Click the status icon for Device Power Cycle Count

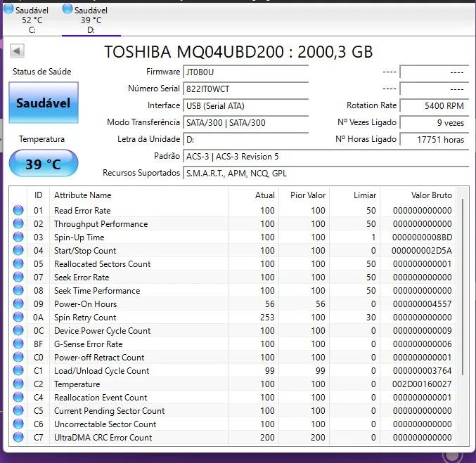18,330
